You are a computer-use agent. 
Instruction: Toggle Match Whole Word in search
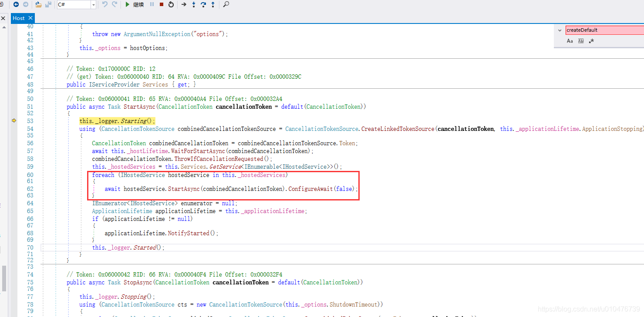pyautogui.click(x=581, y=41)
